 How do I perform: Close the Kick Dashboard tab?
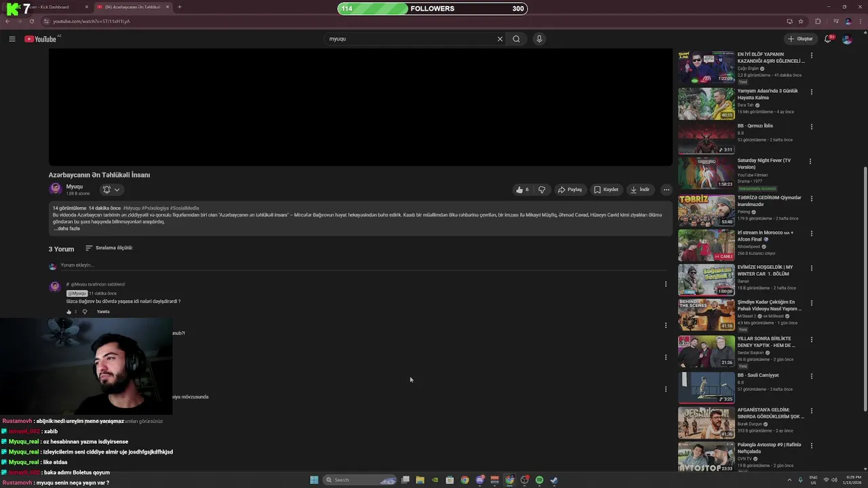pyautogui.click(x=87, y=7)
